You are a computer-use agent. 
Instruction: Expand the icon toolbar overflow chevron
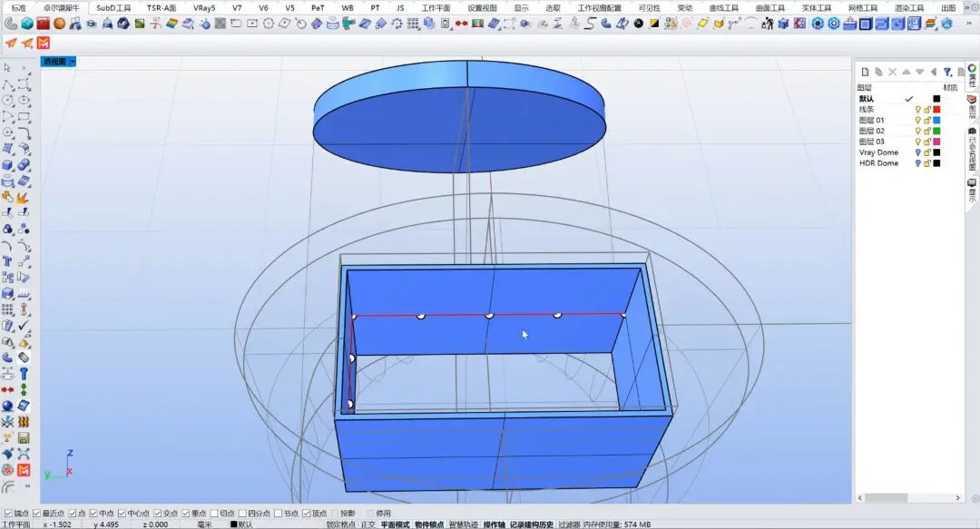click(x=966, y=24)
